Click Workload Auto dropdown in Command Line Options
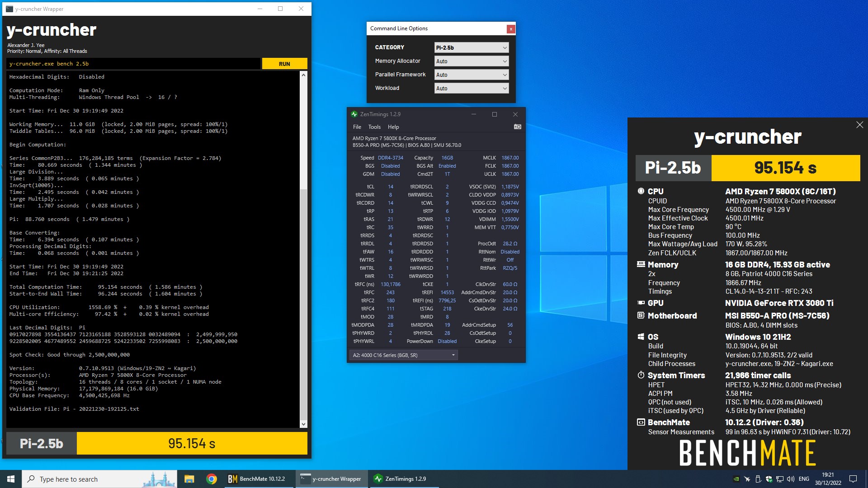 coord(471,88)
